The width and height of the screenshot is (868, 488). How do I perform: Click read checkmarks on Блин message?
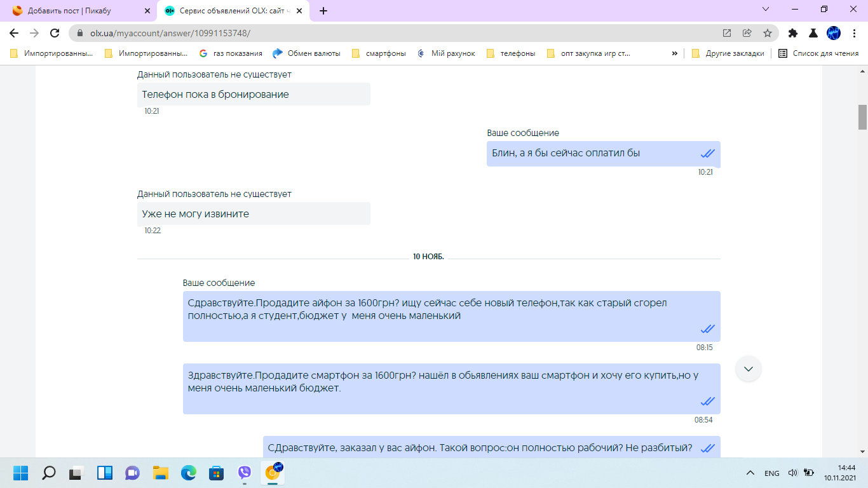(707, 154)
